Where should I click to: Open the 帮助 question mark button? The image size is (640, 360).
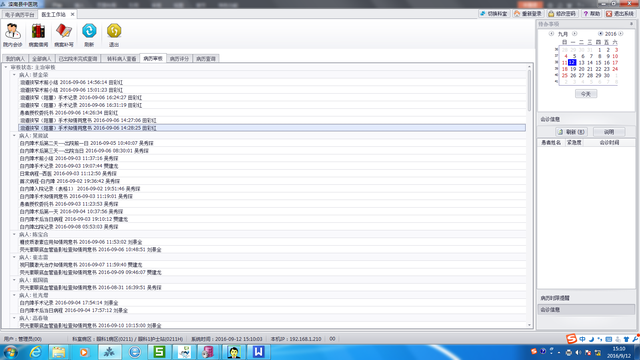tap(591, 13)
